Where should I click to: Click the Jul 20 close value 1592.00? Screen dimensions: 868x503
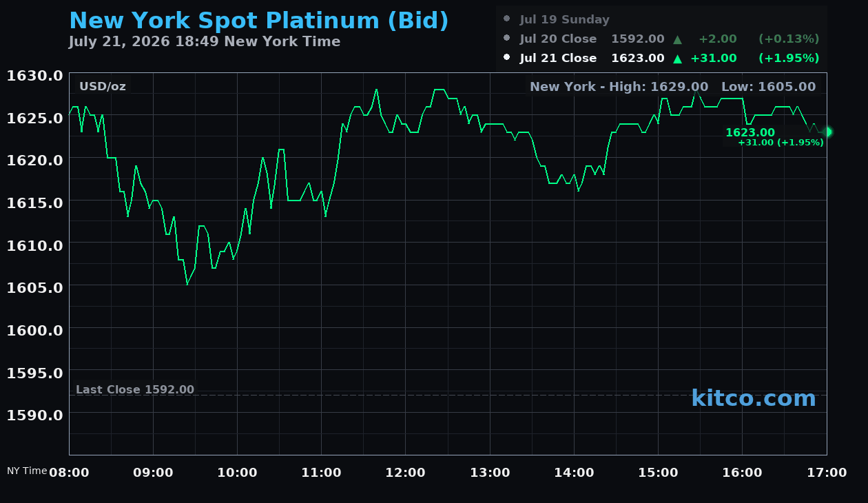pos(638,39)
